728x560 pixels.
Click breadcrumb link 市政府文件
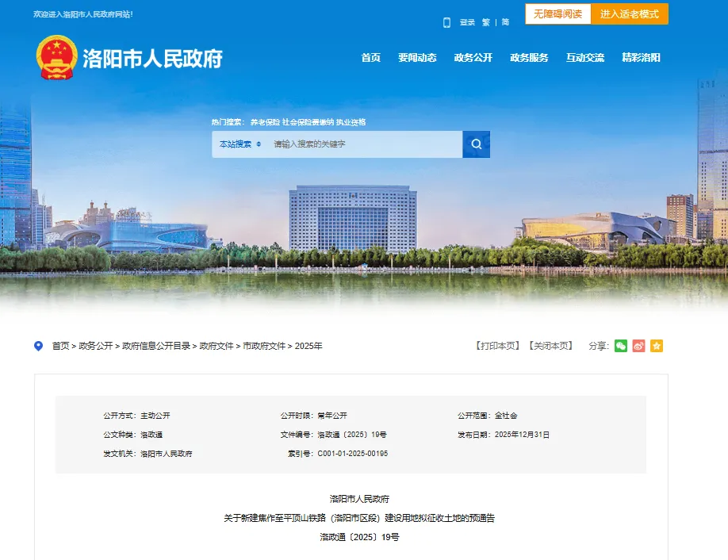pos(264,346)
